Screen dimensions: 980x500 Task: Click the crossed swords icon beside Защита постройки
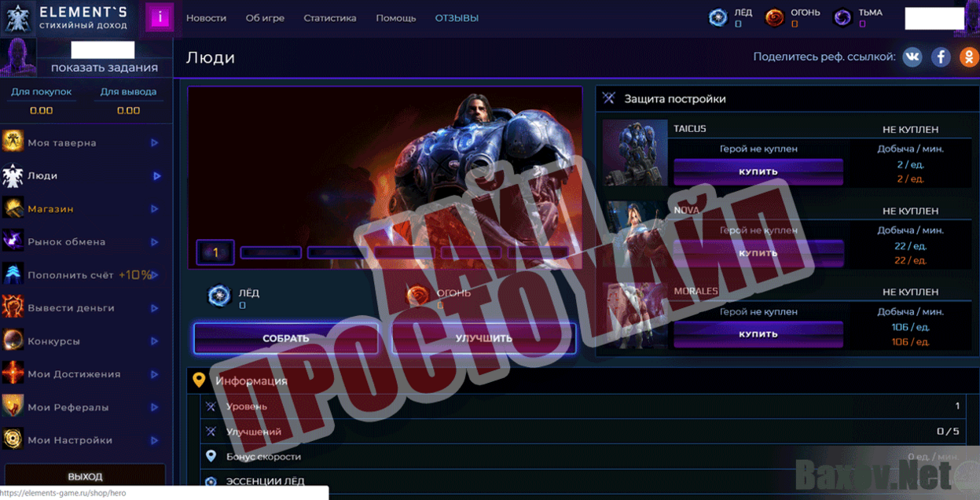pyautogui.click(x=608, y=98)
